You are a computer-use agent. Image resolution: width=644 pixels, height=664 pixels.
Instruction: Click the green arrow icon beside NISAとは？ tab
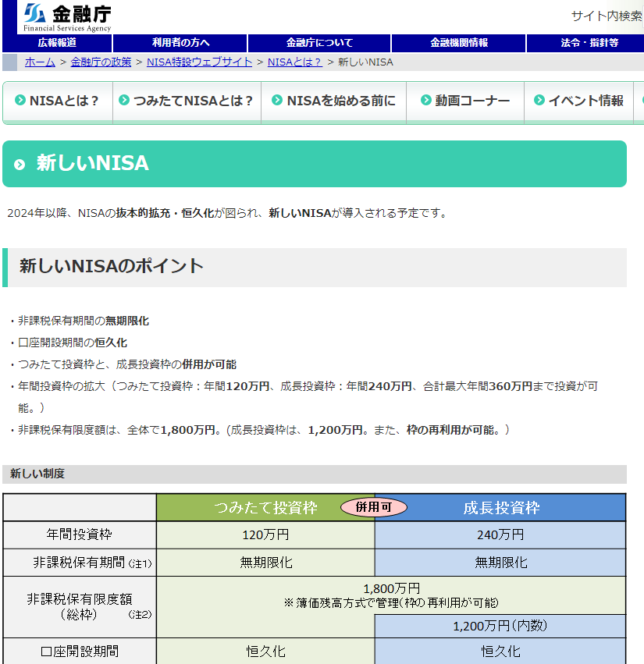[20, 100]
